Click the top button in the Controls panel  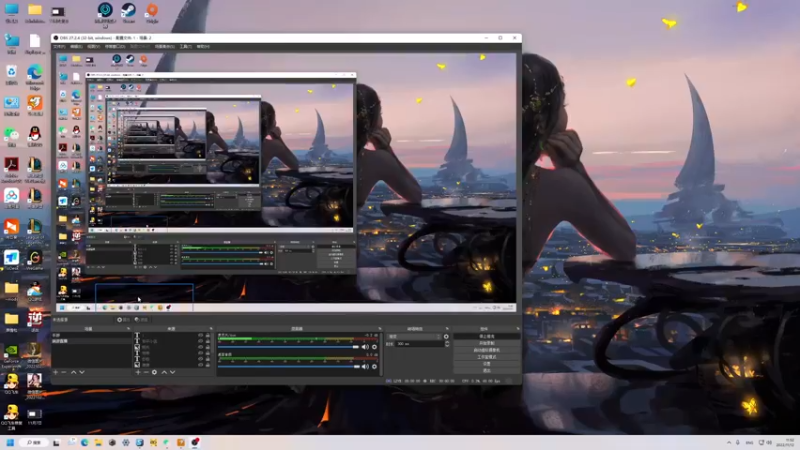tap(487, 337)
